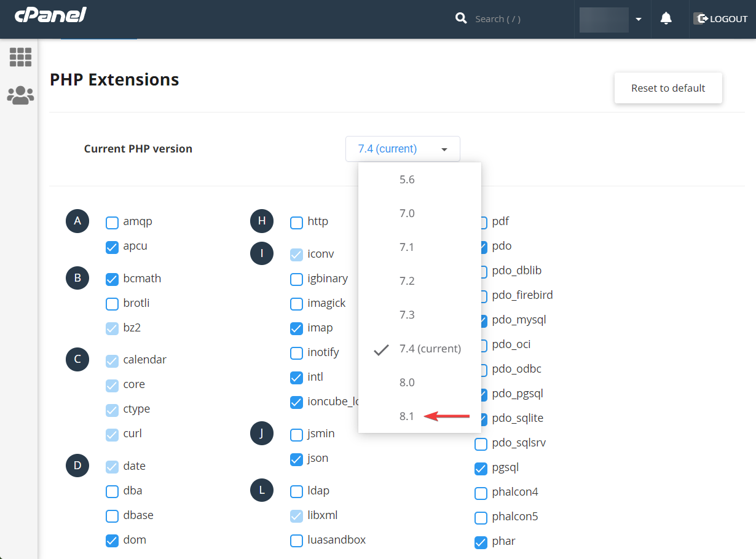Jump to letter I badge
The image size is (756, 559).
point(262,254)
